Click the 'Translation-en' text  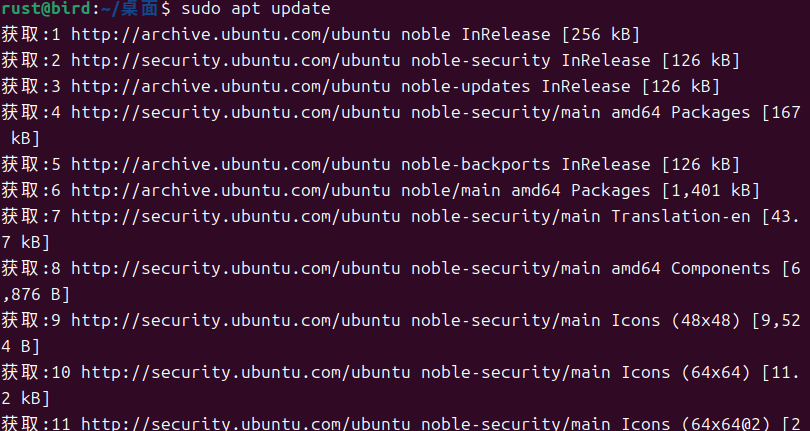click(681, 217)
